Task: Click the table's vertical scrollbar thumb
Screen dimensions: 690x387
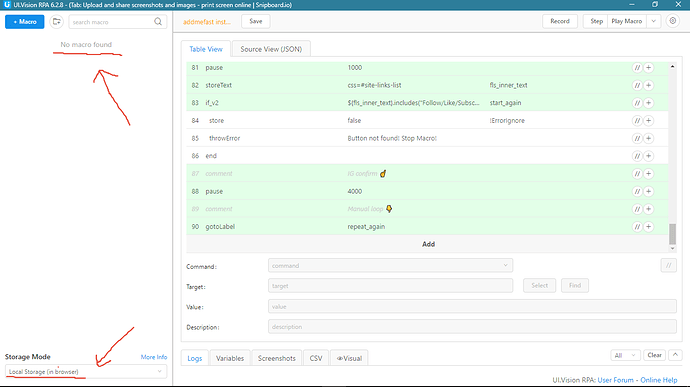Action: point(672,234)
